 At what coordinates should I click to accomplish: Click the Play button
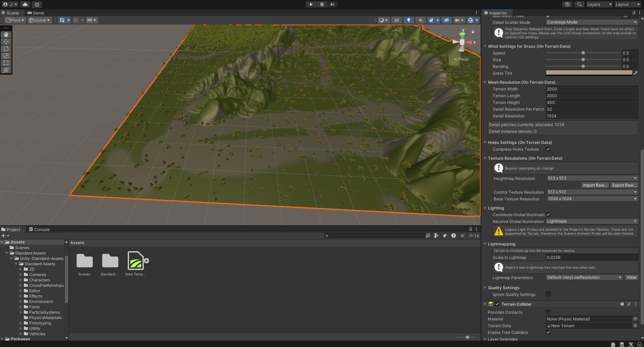point(311,4)
